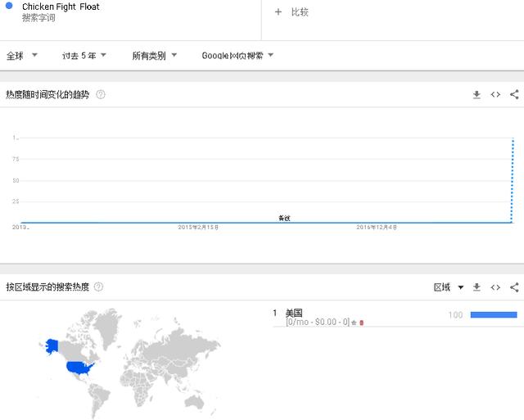Share the interest by region section
Screen dimensions: 524x420
pos(514,287)
